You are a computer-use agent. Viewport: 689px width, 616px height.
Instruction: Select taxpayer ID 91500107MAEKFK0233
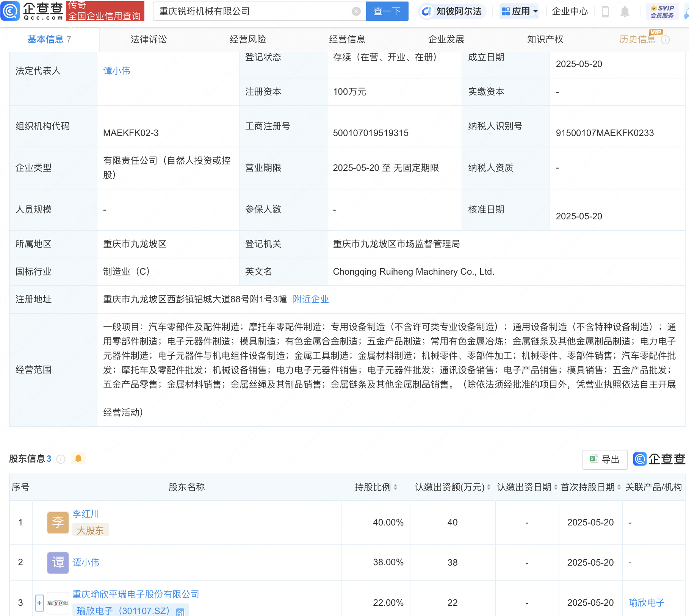point(605,133)
